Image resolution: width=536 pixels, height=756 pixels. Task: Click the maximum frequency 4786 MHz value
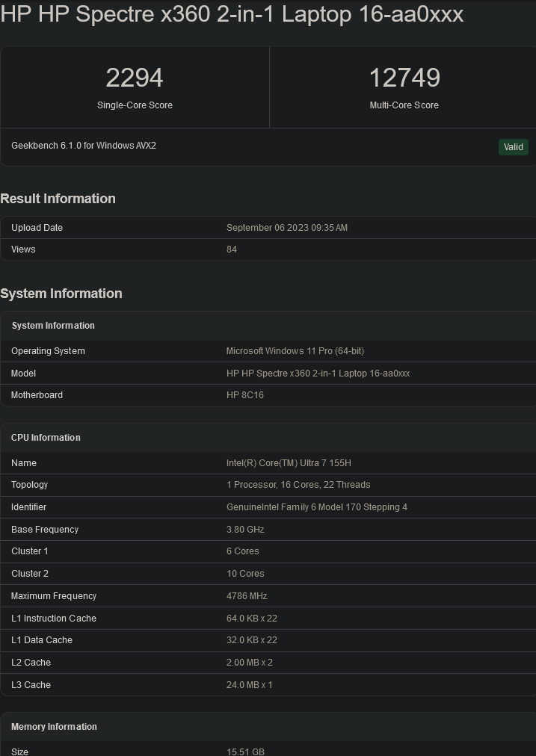point(247,596)
